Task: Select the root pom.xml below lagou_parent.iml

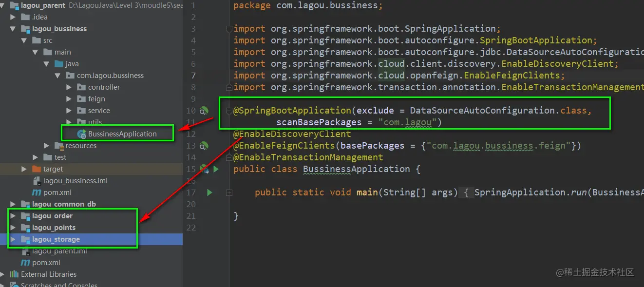Action: click(46, 263)
